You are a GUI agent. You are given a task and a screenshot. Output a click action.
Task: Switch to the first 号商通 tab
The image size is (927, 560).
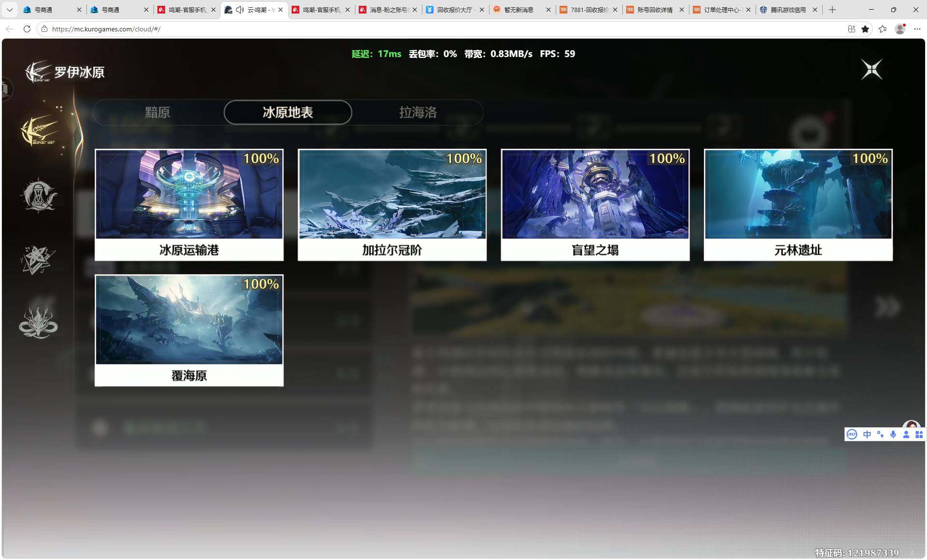coord(52,10)
